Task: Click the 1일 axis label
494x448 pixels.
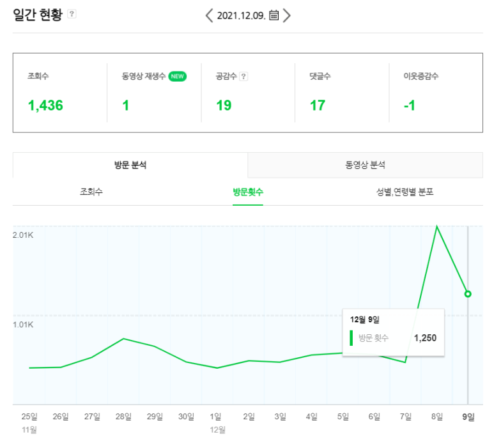Action: 216,417
